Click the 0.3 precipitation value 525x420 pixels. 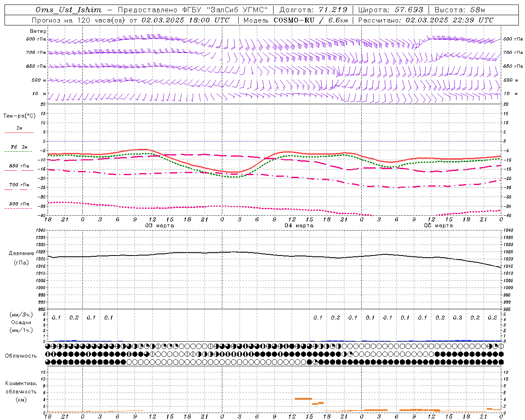click(x=457, y=317)
